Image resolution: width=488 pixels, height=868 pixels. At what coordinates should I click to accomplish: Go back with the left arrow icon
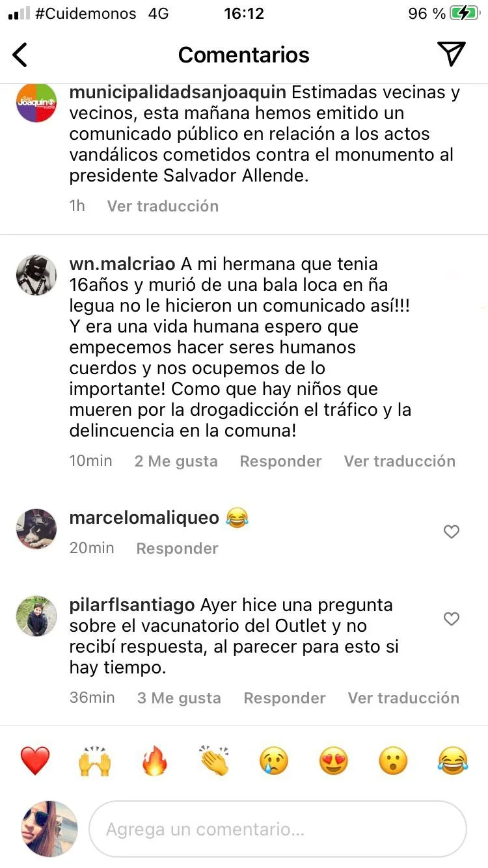[20, 55]
